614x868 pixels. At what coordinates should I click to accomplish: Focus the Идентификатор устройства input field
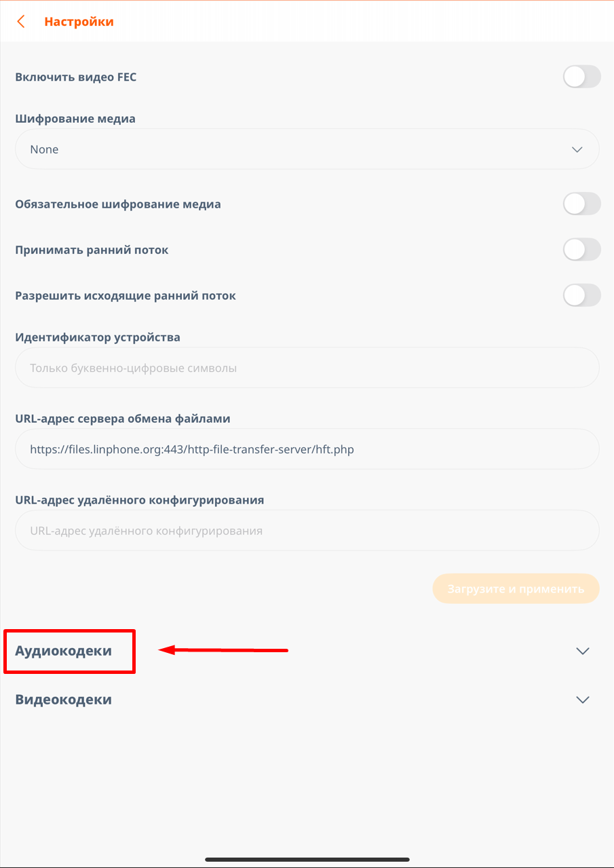(x=307, y=368)
